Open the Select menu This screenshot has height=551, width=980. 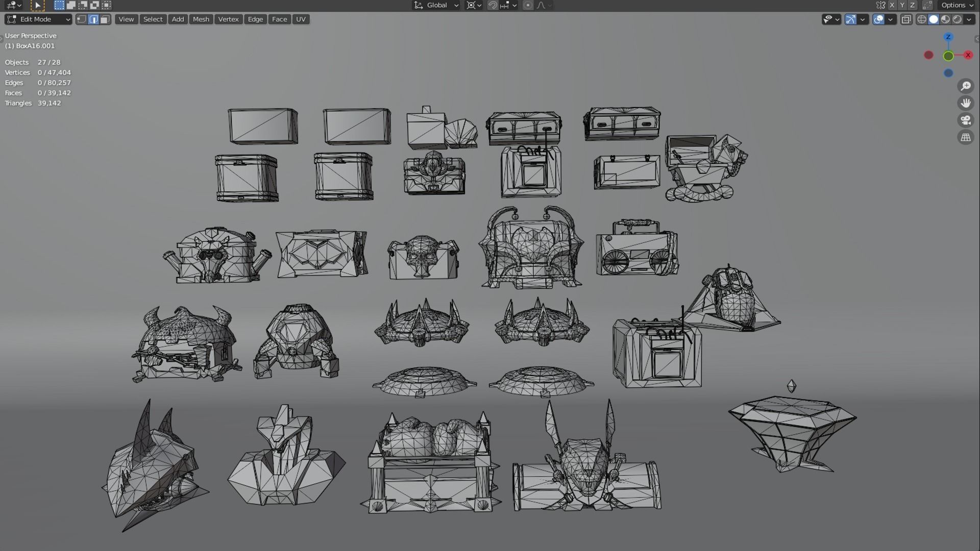[153, 19]
